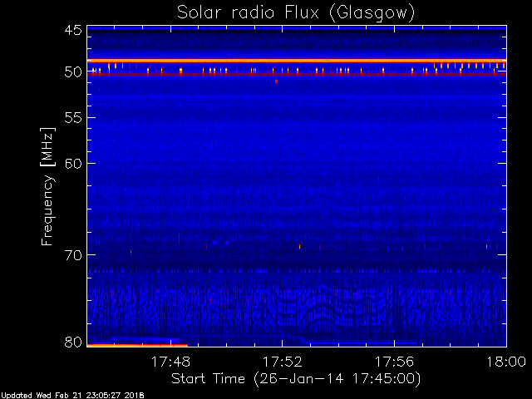Click the "Updated Wed Feb 21" timestamp text
This screenshot has height=399, width=532.
[x=72, y=396]
